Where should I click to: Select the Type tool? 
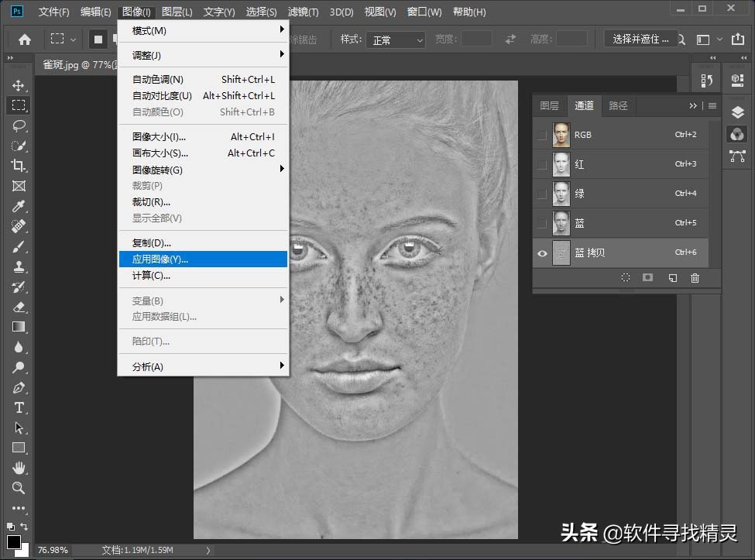click(19, 408)
